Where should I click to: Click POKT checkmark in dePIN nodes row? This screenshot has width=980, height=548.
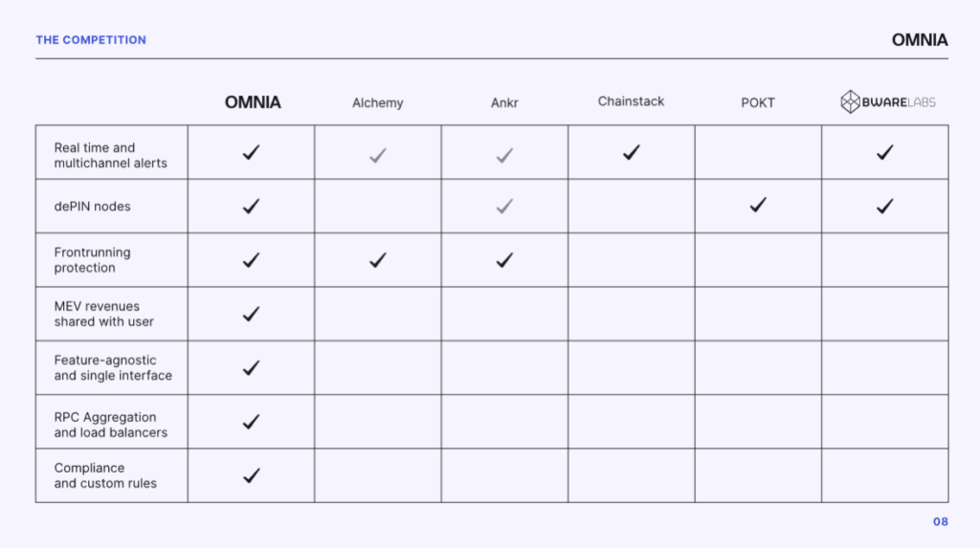coord(758,205)
